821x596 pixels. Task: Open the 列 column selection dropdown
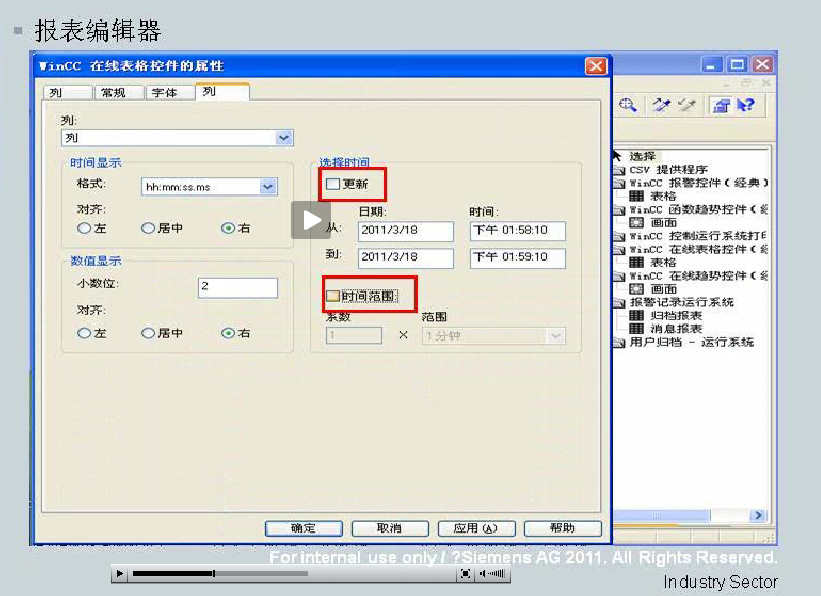283,138
